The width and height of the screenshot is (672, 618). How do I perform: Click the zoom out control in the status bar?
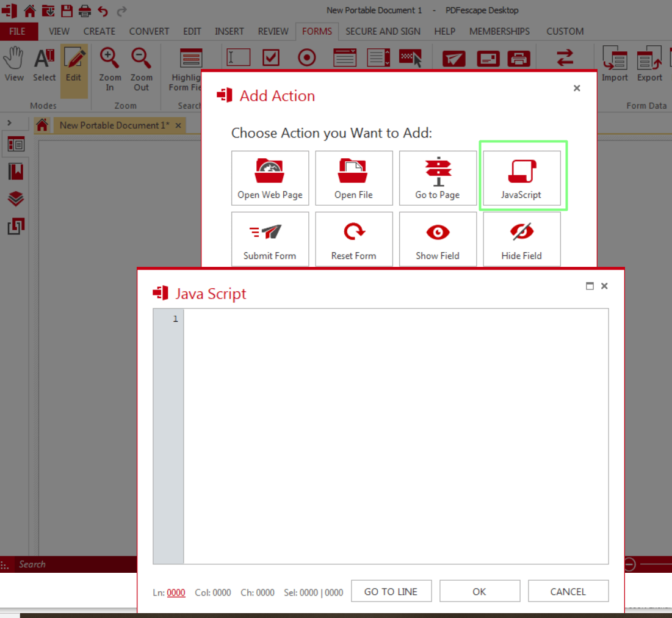point(629,564)
